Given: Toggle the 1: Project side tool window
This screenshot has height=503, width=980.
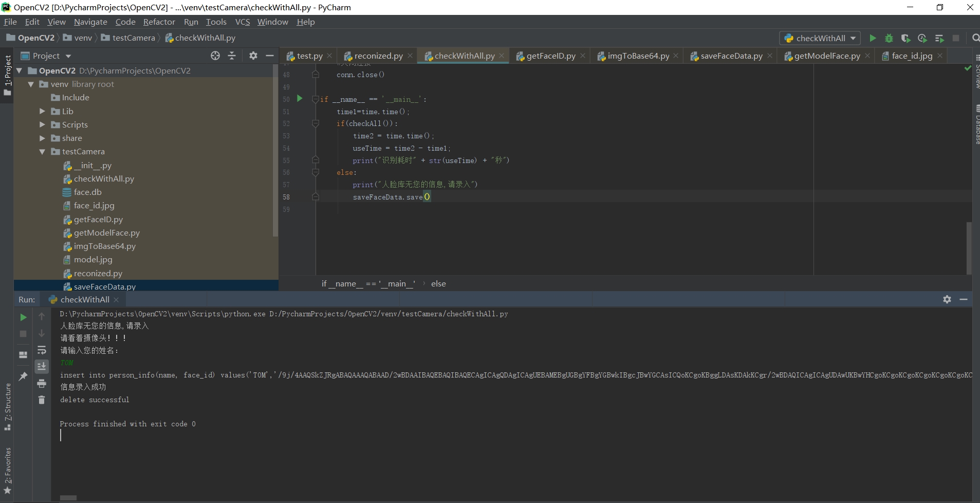Looking at the screenshot, I should tap(7, 75).
